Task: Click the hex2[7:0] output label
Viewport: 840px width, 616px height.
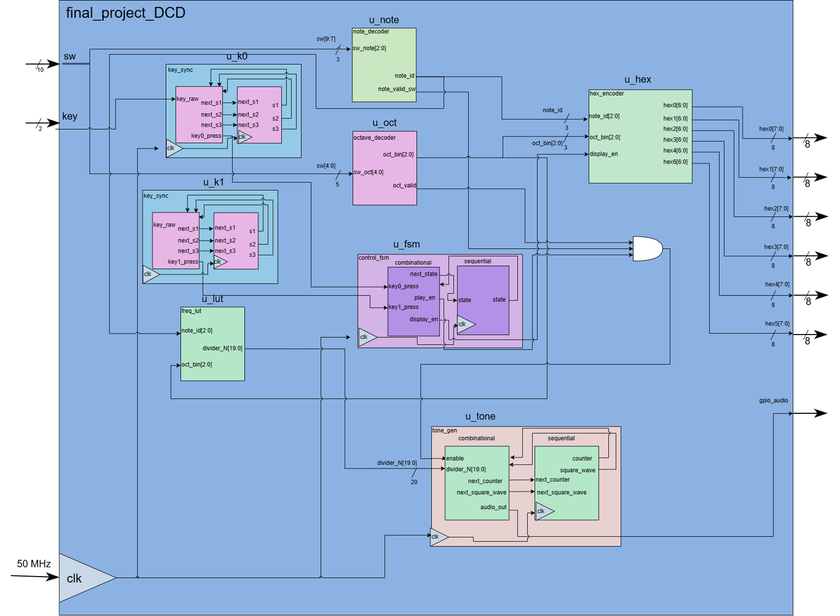Action: click(x=776, y=208)
